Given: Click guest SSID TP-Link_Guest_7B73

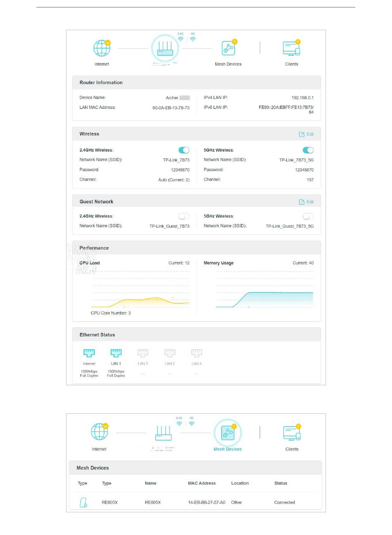Looking at the screenshot, I should 170,226.
